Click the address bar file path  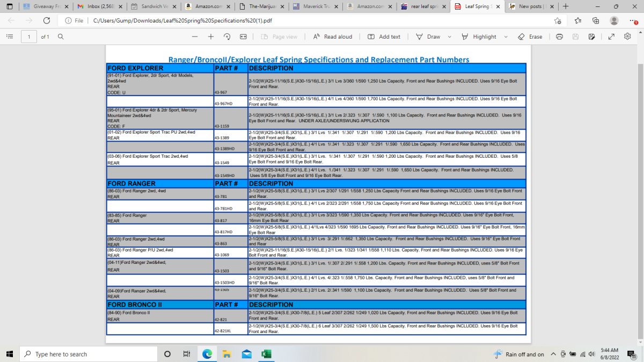tap(182, 20)
